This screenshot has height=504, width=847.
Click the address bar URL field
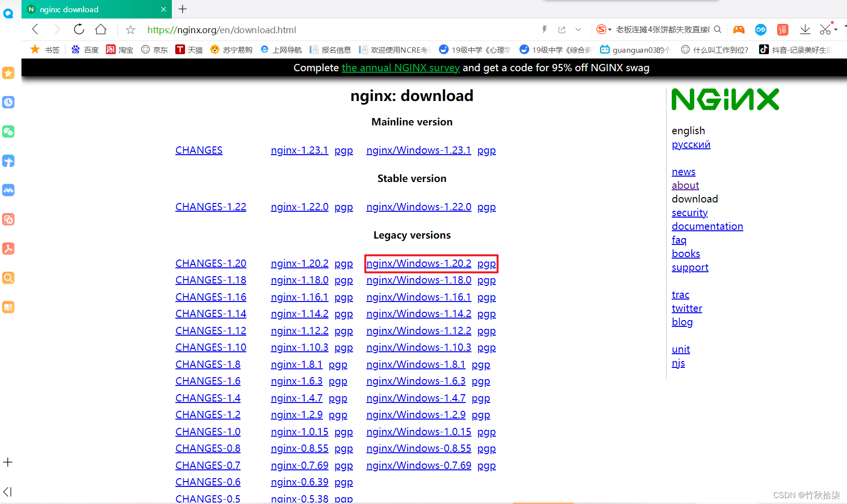tap(222, 30)
